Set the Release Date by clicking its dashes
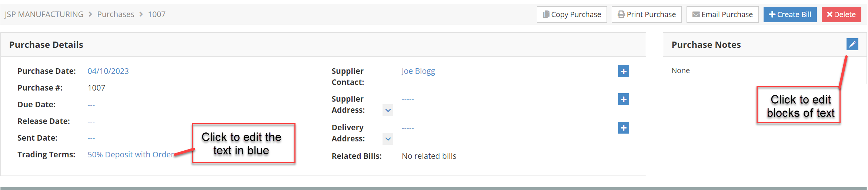The height and width of the screenshot is (190, 868). pos(91,122)
